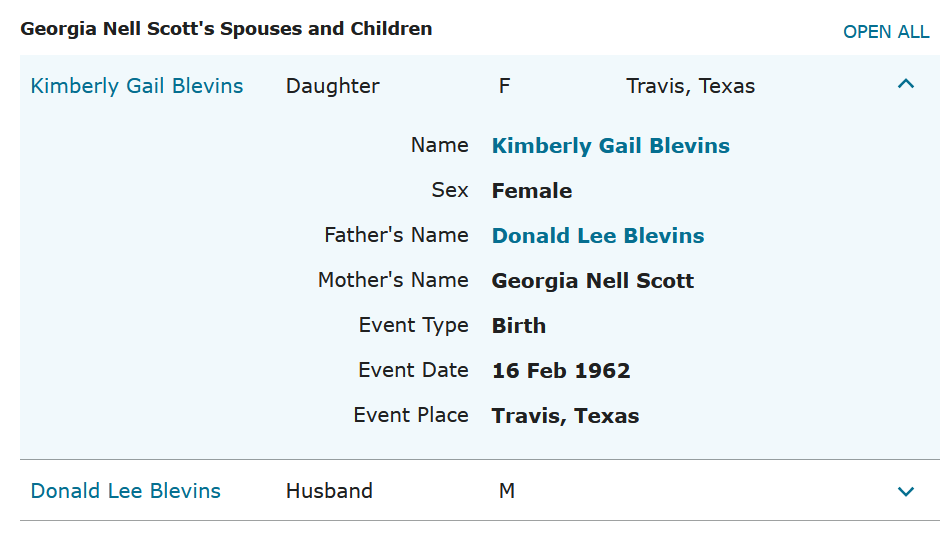
Task: Click the Daughter relationship text
Action: tap(333, 86)
